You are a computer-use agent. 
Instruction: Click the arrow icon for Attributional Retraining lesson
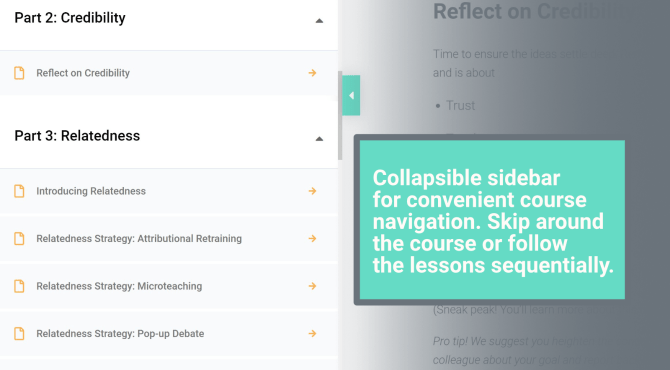pos(312,238)
